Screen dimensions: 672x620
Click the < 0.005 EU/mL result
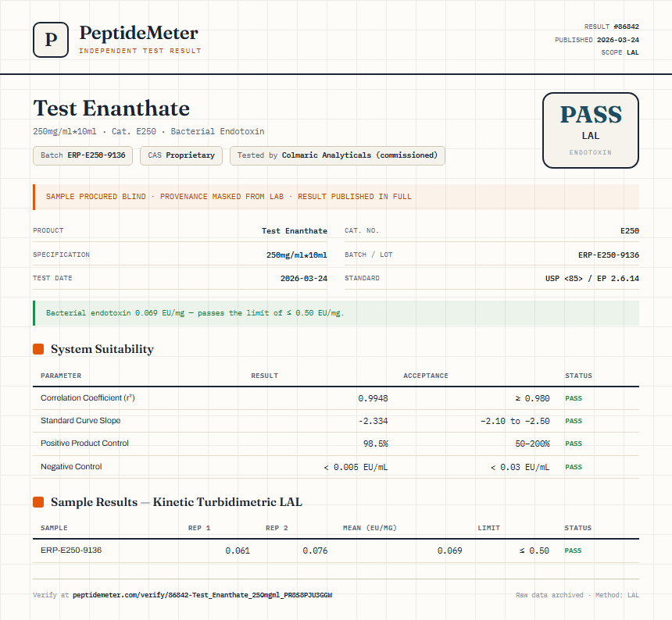pyautogui.click(x=356, y=467)
